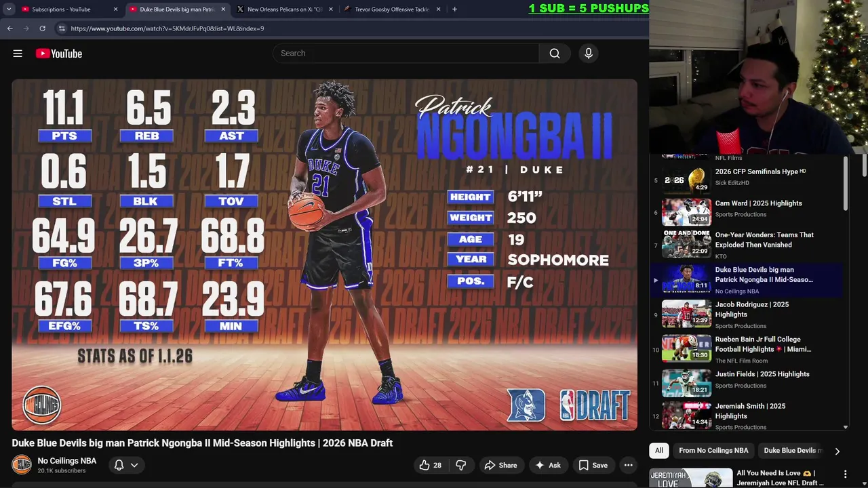Open the YouTube guide hamburger menu
Screen dimensions: 868x488
click(x=18, y=54)
